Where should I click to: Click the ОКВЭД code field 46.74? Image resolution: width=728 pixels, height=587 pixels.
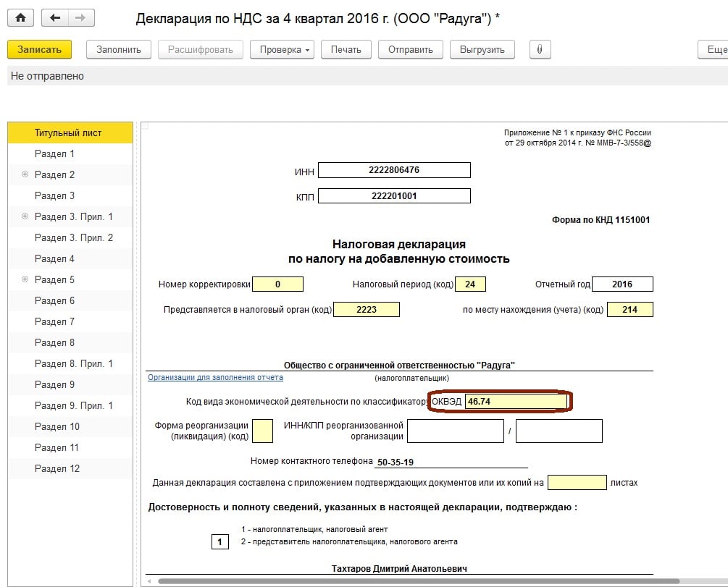click(x=515, y=402)
